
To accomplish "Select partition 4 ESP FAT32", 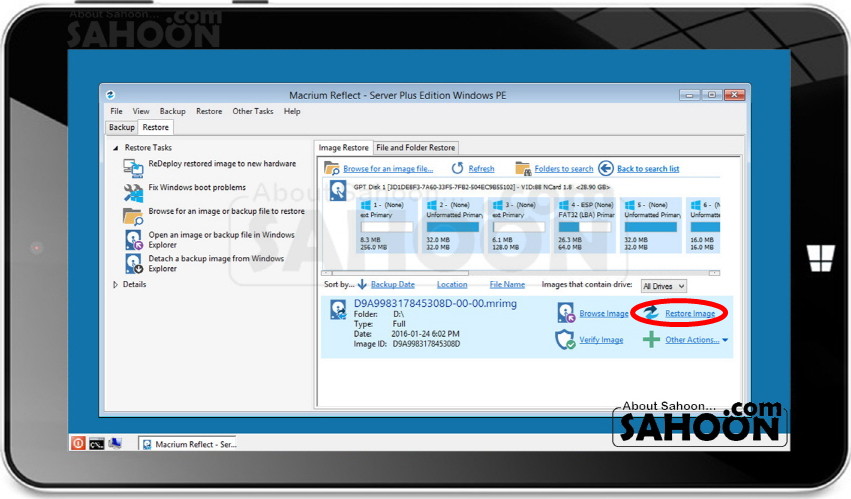I will [586, 225].
